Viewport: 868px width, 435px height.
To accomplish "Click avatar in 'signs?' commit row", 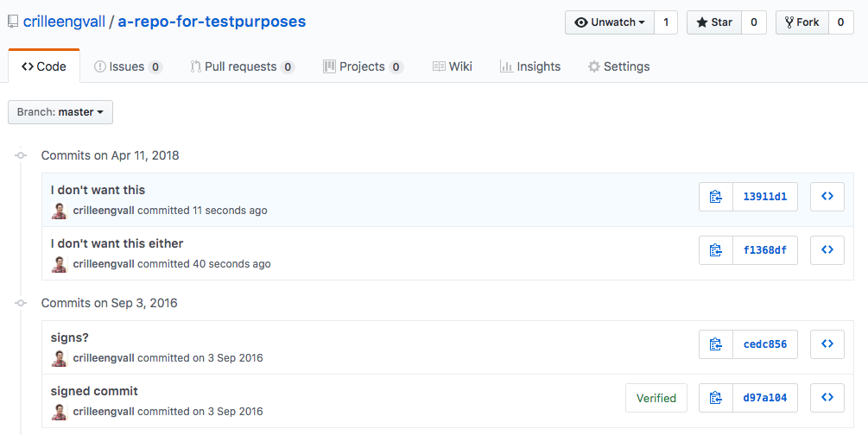I will 60,359.
